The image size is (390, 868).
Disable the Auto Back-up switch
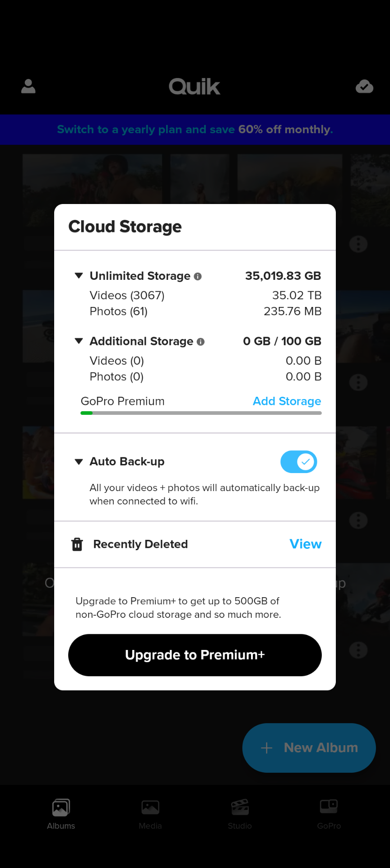(299, 462)
